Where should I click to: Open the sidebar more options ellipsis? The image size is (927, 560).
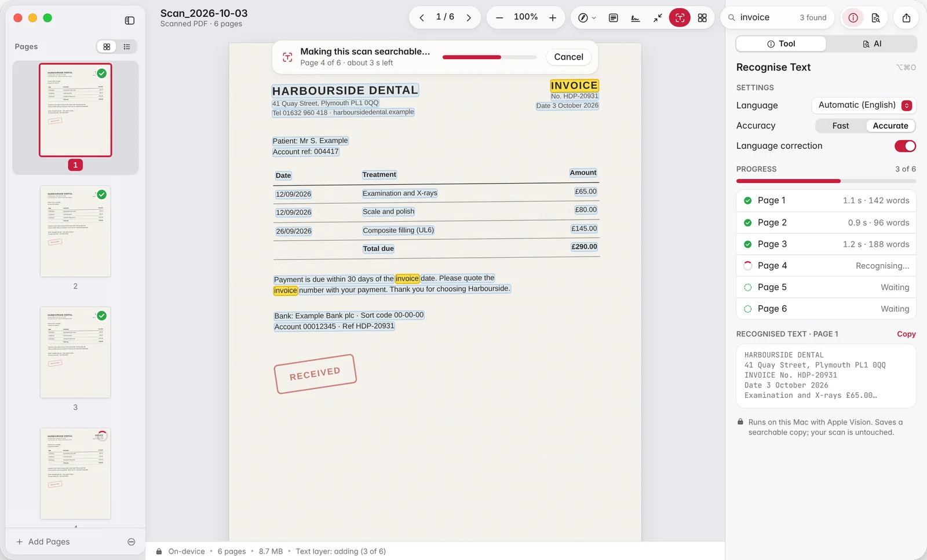pyautogui.click(x=132, y=542)
